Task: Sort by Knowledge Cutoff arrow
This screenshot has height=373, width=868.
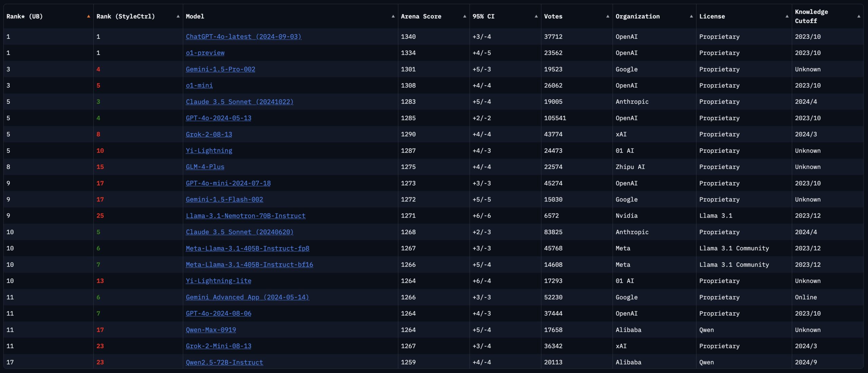Action: pyautogui.click(x=859, y=16)
